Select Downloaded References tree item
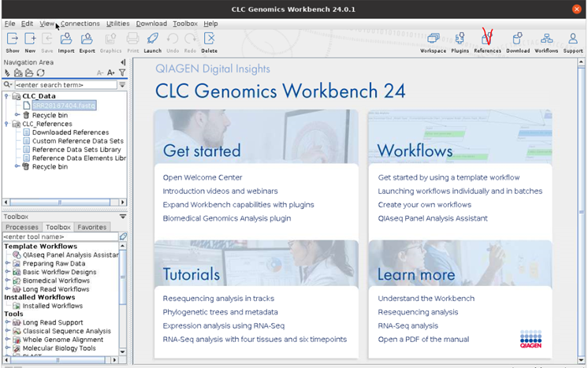The image size is (588, 368). click(x=70, y=132)
